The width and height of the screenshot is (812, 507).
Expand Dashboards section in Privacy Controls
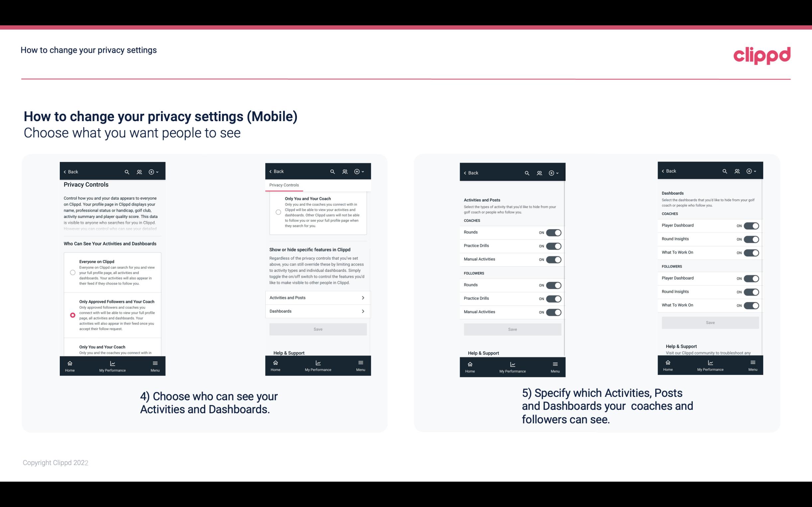(x=317, y=311)
